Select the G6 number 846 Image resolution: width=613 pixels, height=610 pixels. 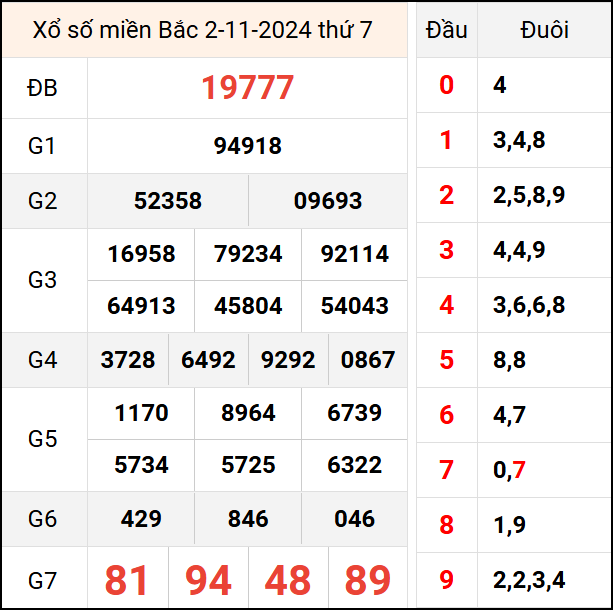[248, 519]
